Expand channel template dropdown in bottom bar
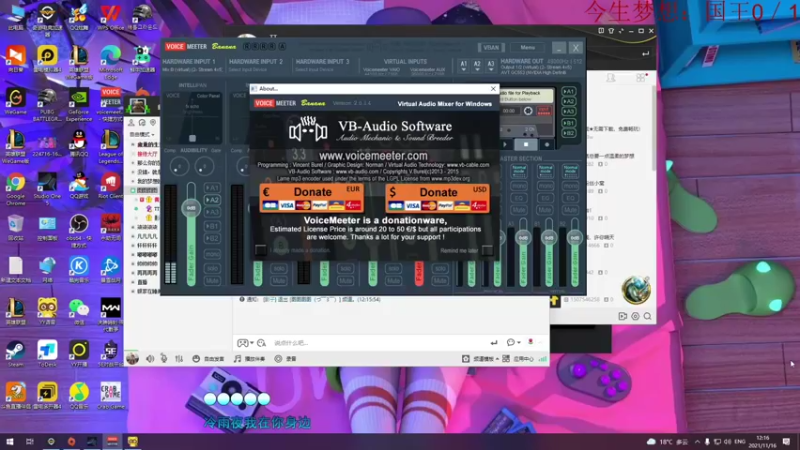 pos(497,359)
